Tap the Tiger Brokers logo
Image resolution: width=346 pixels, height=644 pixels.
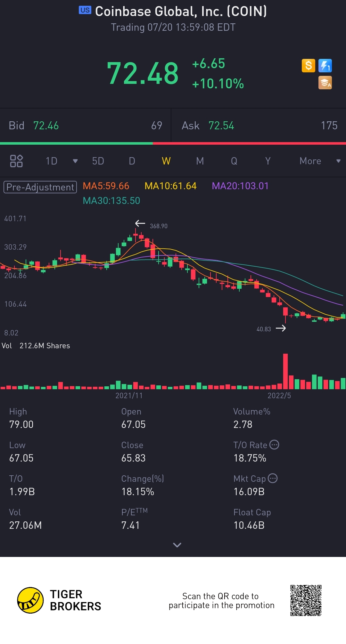(x=59, y=600)
